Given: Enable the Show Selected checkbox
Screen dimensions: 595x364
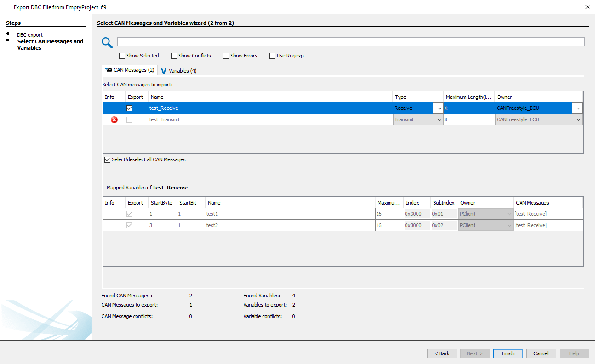Looking at the screenshot, I should pyautogui.click(x=122, y=56).
